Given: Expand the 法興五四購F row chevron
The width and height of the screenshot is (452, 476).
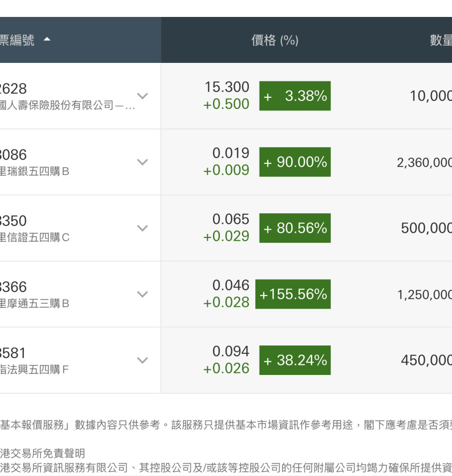Looking at the screenshot, I should [x=142, y=360].
